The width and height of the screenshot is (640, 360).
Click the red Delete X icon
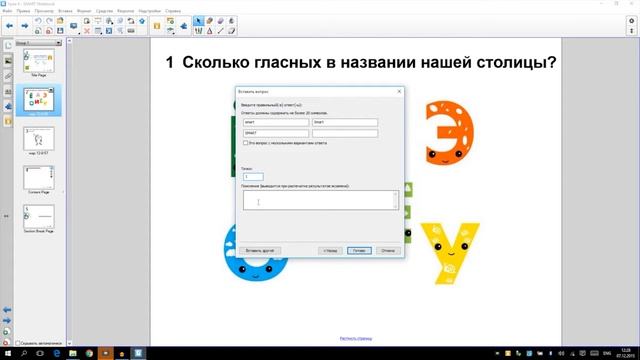tap(87, 31)
